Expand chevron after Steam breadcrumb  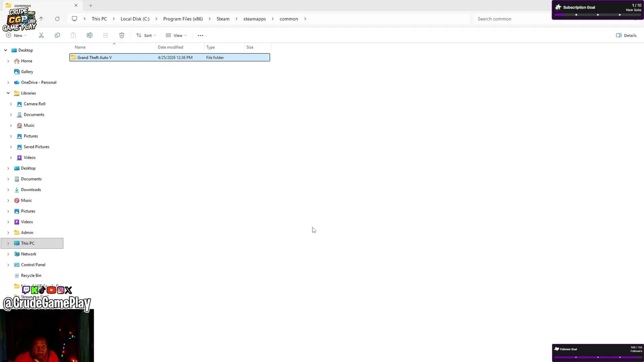pos(236,19)
